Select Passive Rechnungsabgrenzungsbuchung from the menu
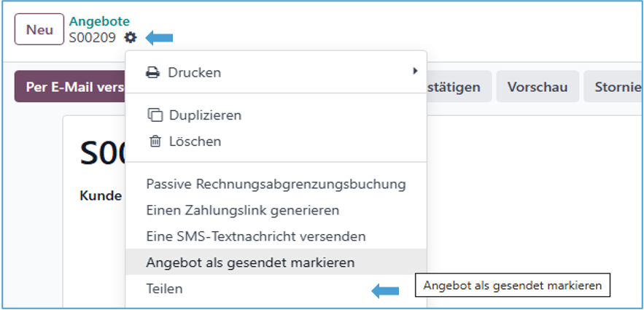644x310 pixels. pos(276,184)
